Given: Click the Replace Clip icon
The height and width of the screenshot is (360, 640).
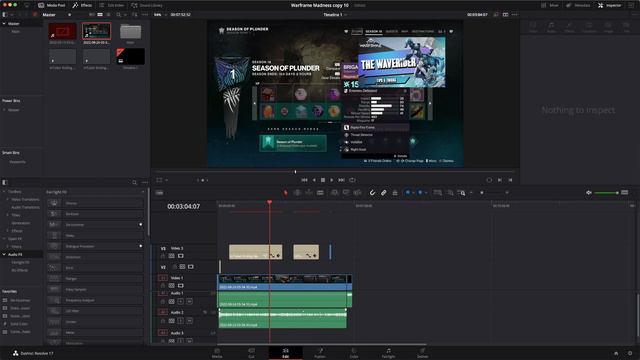Looking at the screenshot, I should [357, 193].
